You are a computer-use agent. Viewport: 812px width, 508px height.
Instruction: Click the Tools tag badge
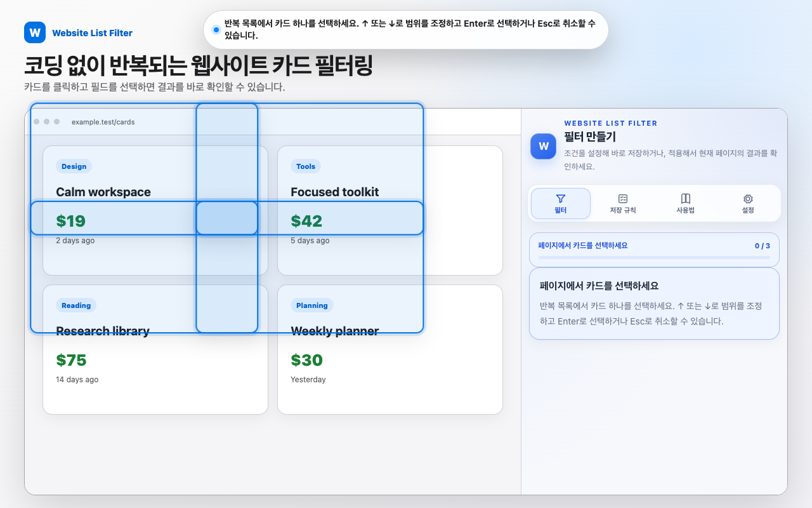click(x=306, y=166)
